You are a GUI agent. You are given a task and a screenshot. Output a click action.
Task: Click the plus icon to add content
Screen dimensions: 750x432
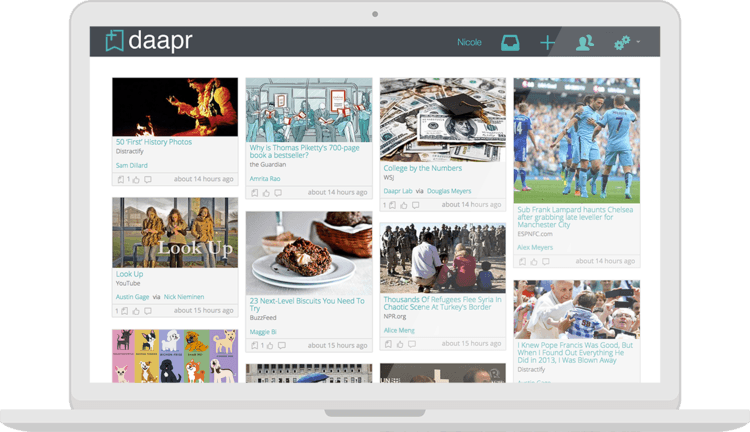[x=547, y=43]
